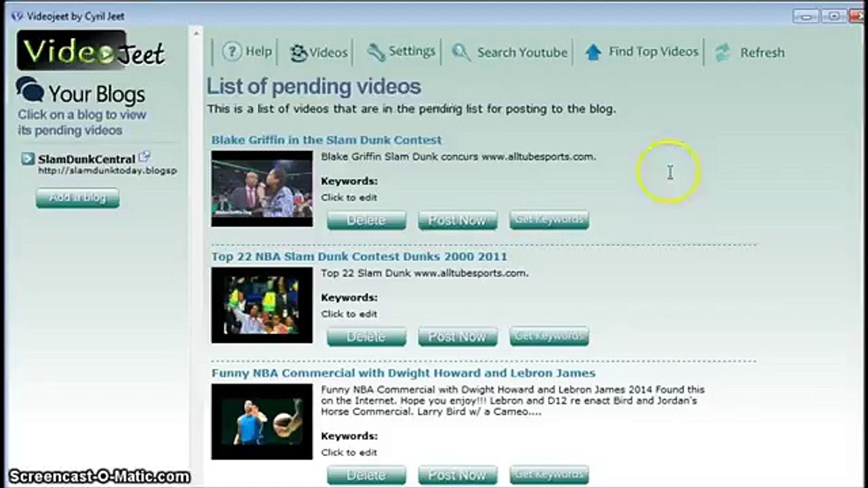Click the 'Top 22 Slam Dunk www.alltubesports.com.' description
The image size is (868, 488).
point(425,273)
